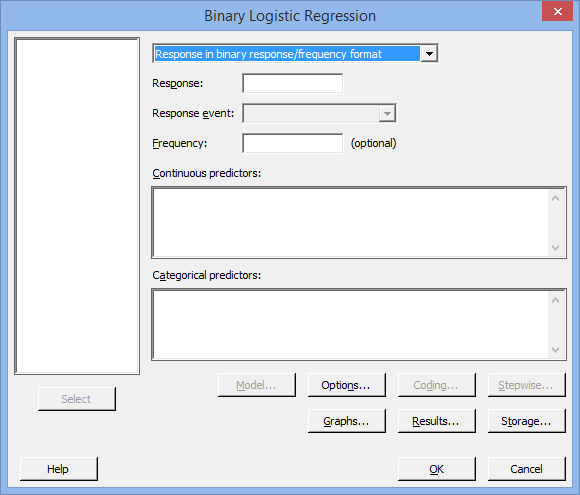Expand the Response event combo box
580x495 pixels.
coord(387,114)
